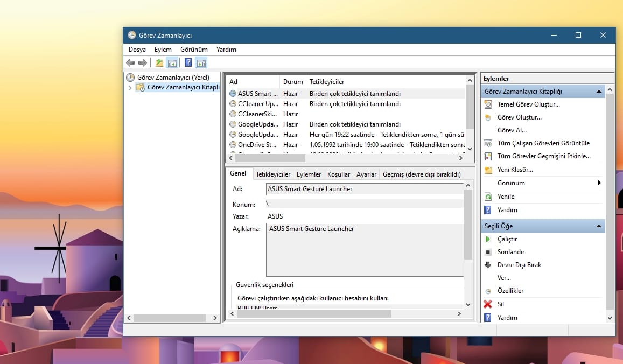
Task: Click the Görev Zamanlayıcı Kitaplığı folder icon
Action: pos(140,87)
